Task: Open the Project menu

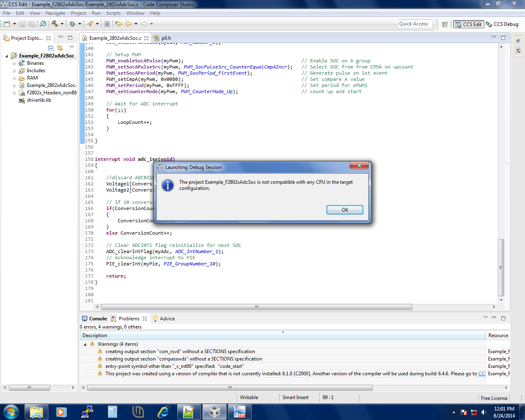Action: click(78, 13)
